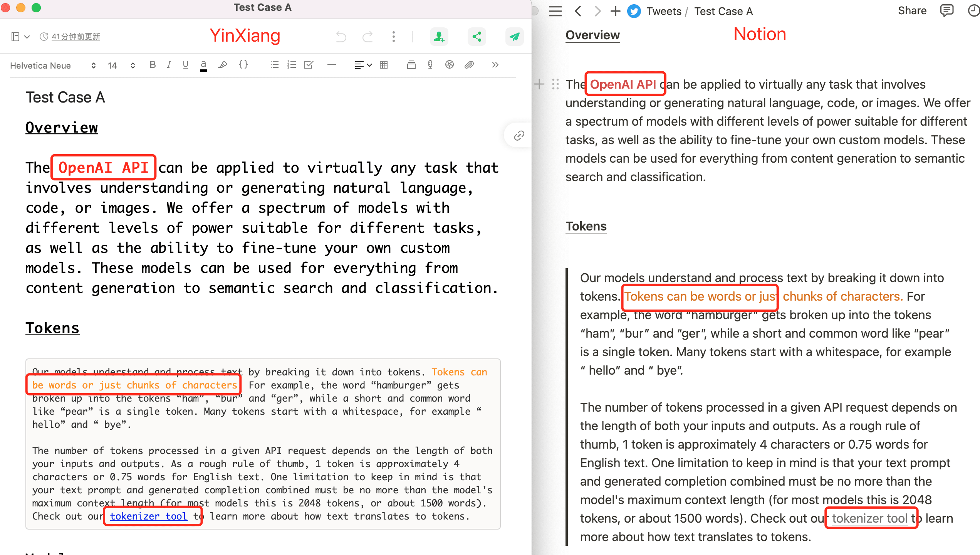This screenshot has width=980, height=555.
Task: Toggle the bulleted list style
Action: (274, 65)
